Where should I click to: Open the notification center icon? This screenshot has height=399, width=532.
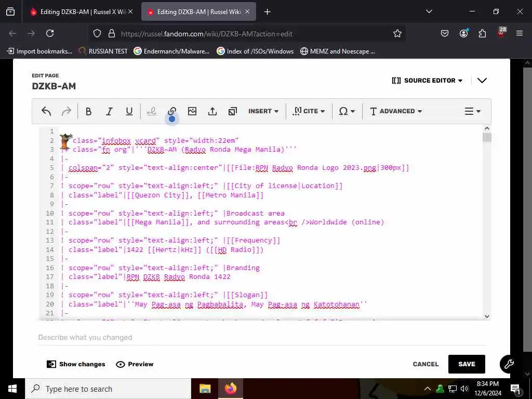point(515,389)
